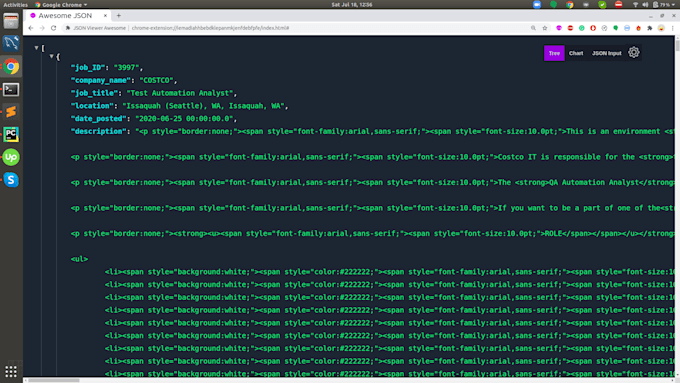
Task: Open the Chrome three-dot menu
Action: pyautogui.click(x=672, y=28)
